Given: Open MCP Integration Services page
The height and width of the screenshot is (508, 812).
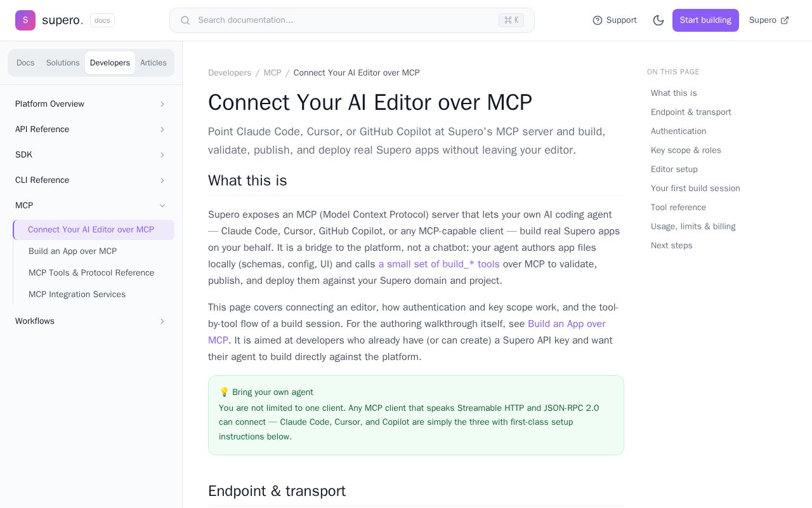Looking at the screenshot, I should click(94, 295).
